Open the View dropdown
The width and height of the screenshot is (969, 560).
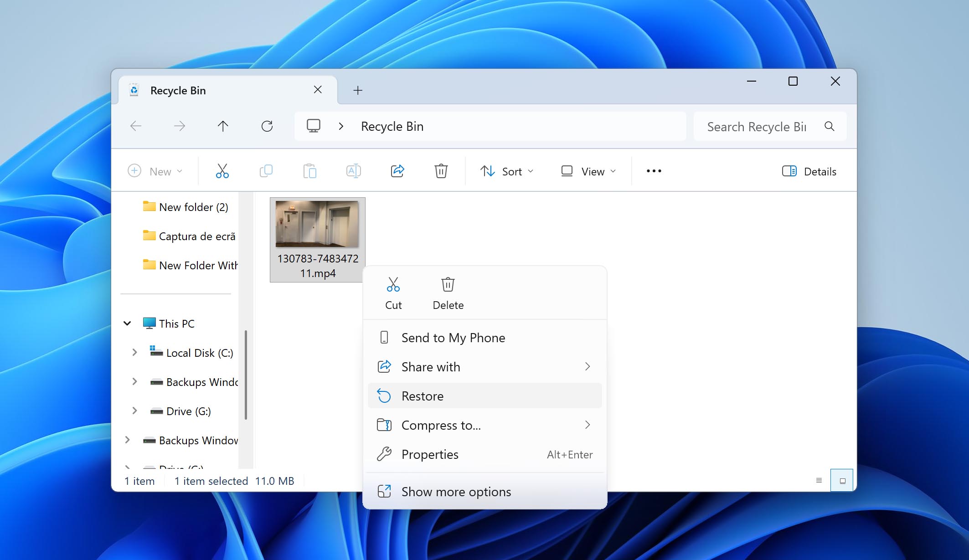[x=588, y=171]
